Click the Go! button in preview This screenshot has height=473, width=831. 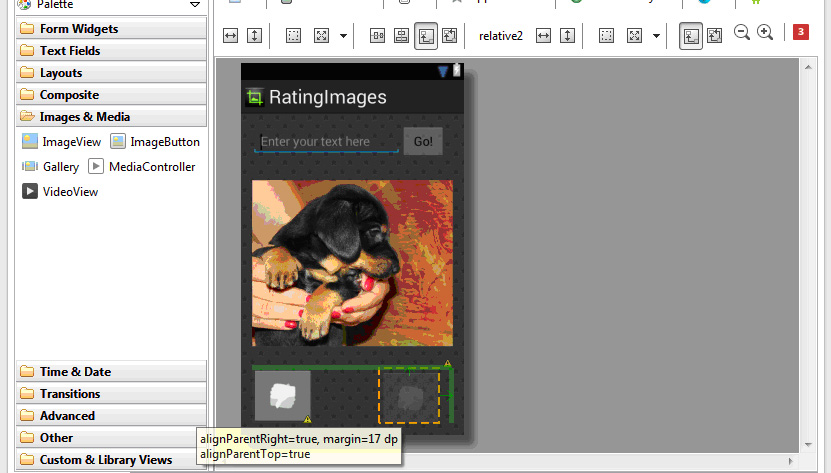(x=423, y=142)
